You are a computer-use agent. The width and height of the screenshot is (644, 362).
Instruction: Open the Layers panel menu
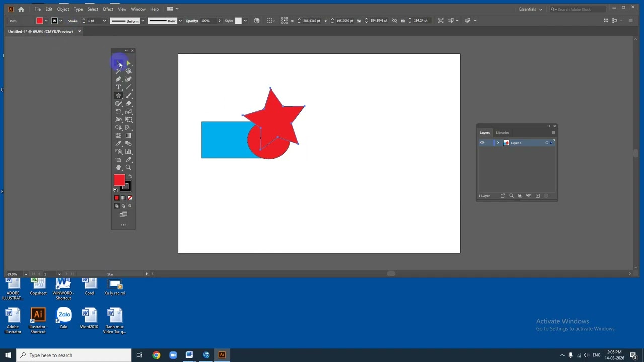[553, 133]
